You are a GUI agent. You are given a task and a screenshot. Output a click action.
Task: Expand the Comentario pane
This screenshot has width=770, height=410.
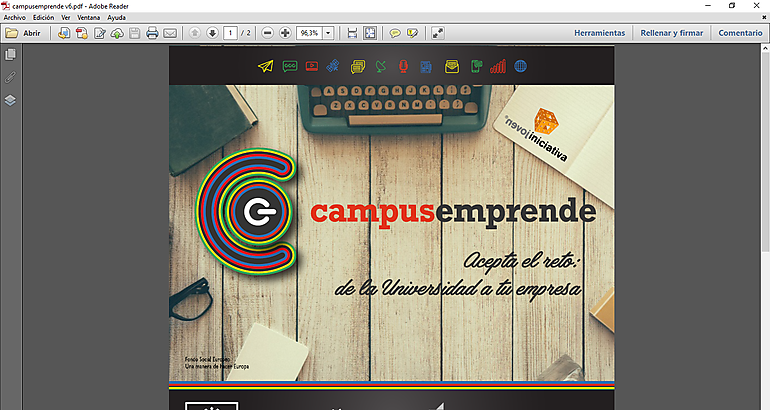point(739,33)
